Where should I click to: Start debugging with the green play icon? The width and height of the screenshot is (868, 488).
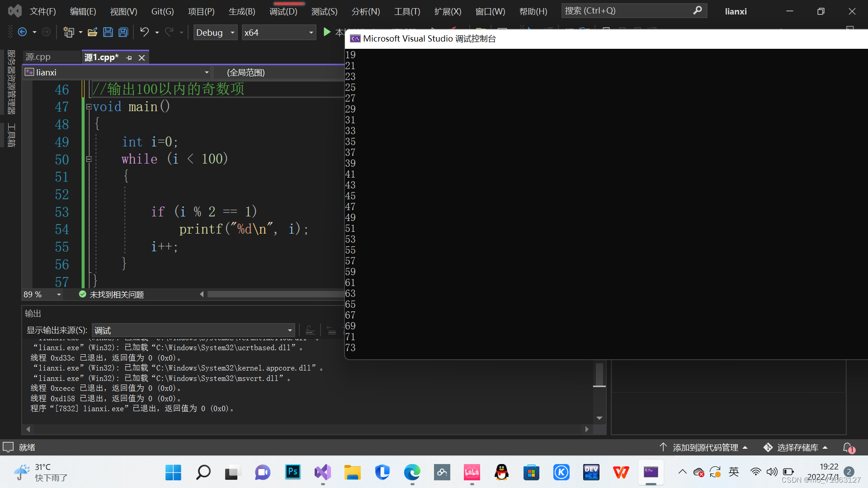pos(327,32)
